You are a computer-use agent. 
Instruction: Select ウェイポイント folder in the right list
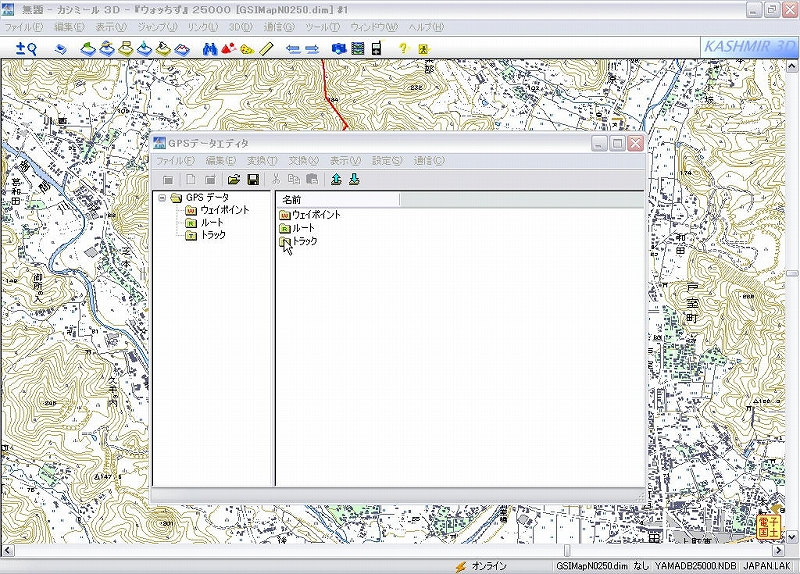pyautogui.click(x=310, y=215)
